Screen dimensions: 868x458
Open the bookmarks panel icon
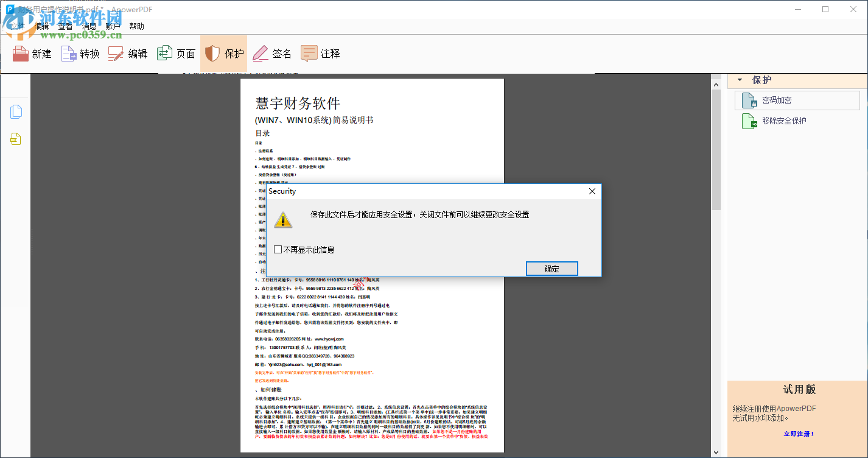coord(16,138)
